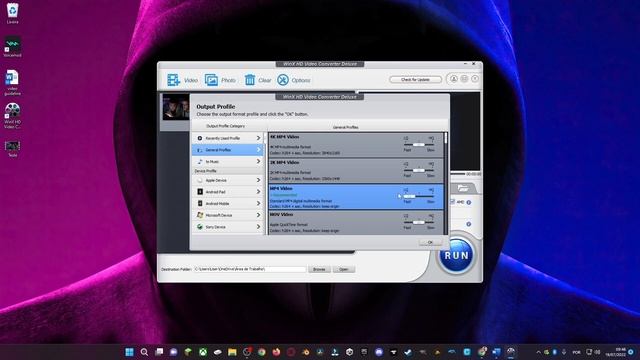This screenshot has height=360, width=640.
Task: Click 2K MP4 Video quality slider
Action: click(418, 170)
